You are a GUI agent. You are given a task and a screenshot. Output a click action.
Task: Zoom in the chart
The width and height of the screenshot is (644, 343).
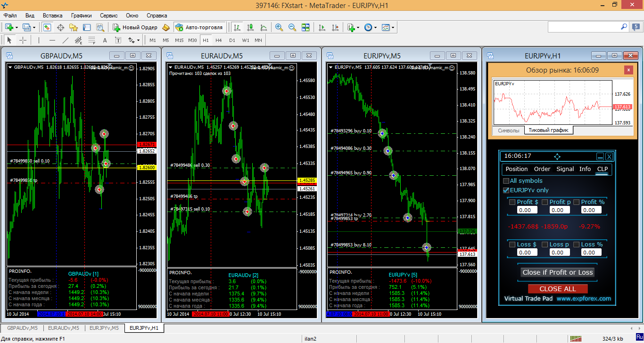(x=279, y=27)
